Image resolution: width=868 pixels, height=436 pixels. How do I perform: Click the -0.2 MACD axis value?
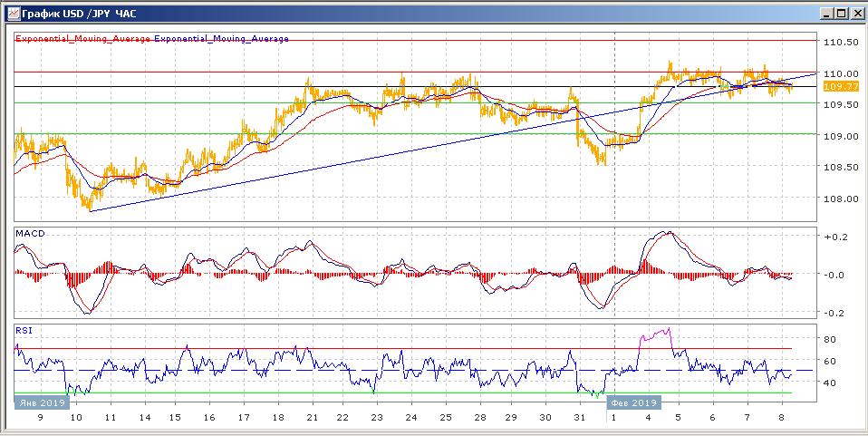click(x=834, y=313)
